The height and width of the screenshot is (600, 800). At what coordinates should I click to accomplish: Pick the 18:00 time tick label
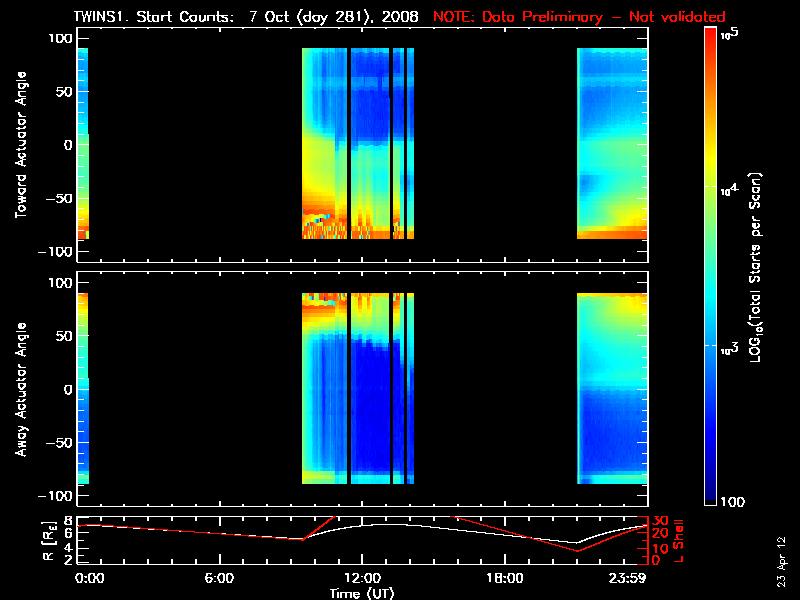504,577
